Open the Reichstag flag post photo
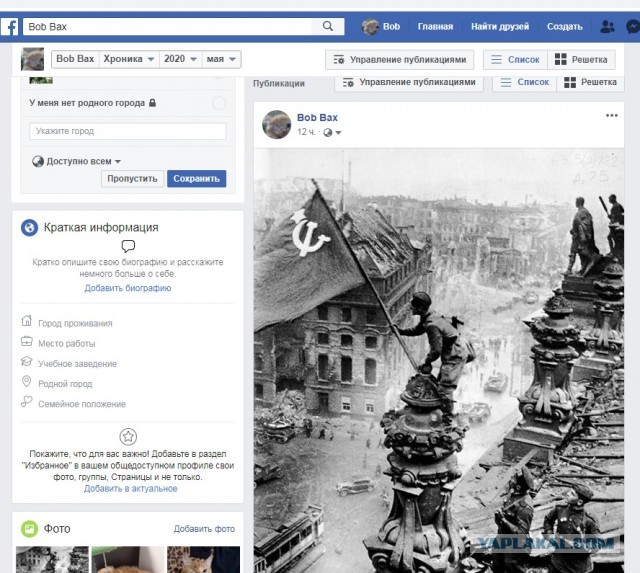 click(439, 361)
